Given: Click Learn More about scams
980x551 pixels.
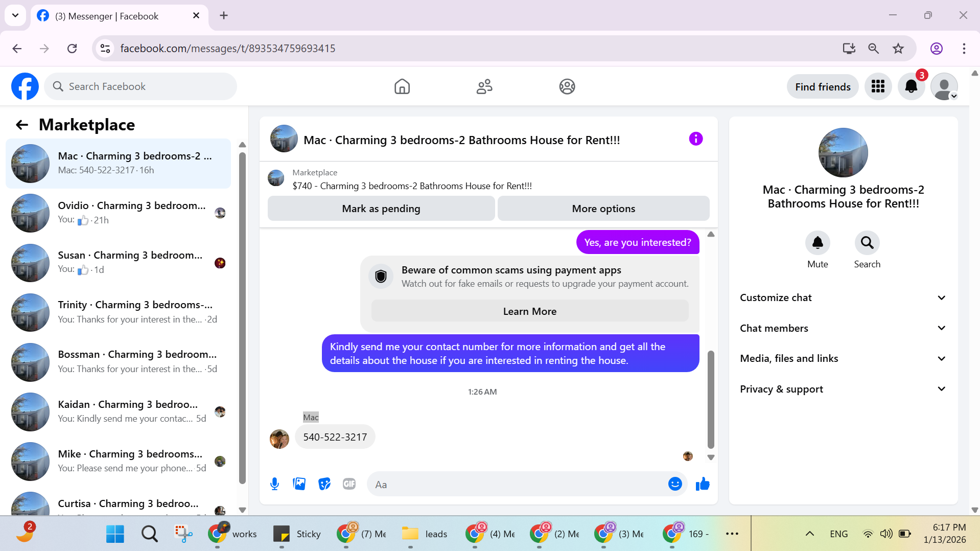Looking at the screenshot, I should click(x=530, y=311).
